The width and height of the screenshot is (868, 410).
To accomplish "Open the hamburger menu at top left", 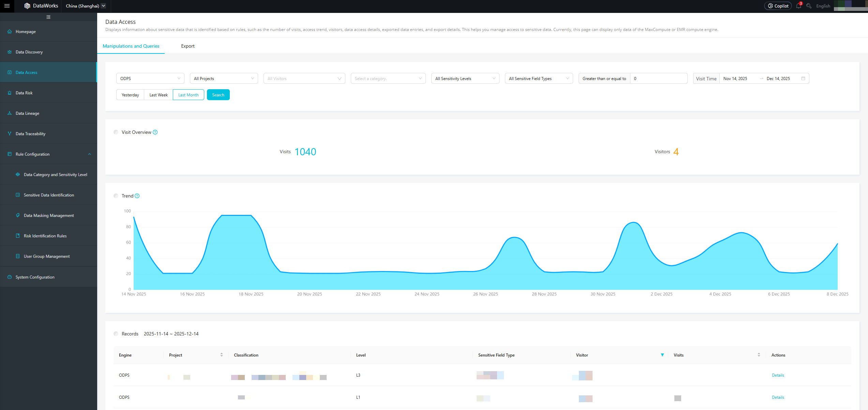I will (x=7, y=6).
